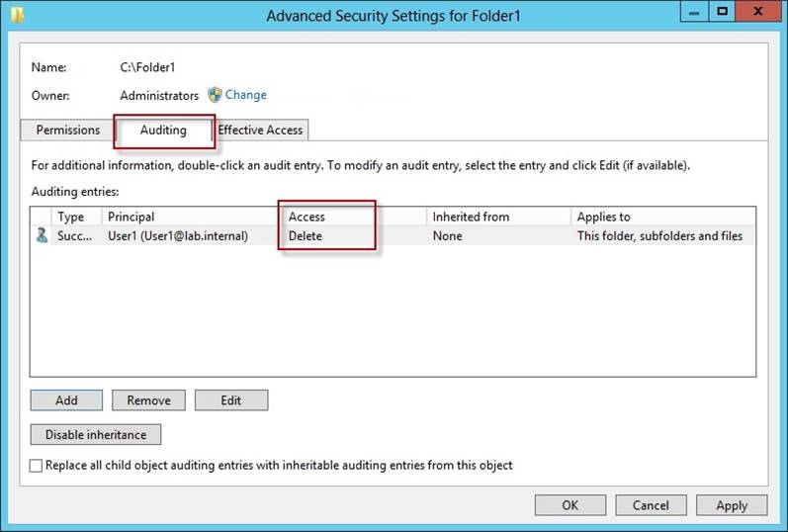
Task: Apply the auditing settings
Action: pyautogui.click(x=732, y=505)
